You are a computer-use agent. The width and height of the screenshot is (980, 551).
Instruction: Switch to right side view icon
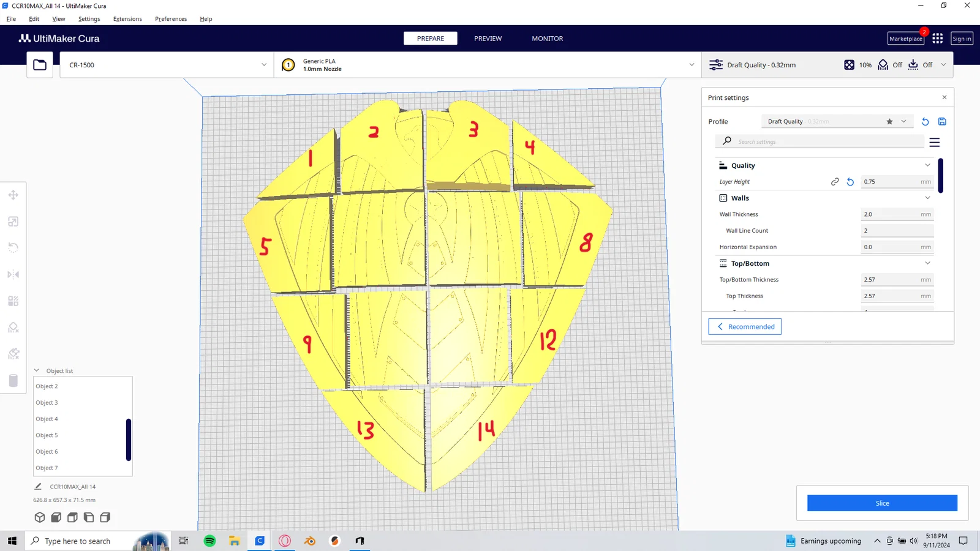[105, 517]
